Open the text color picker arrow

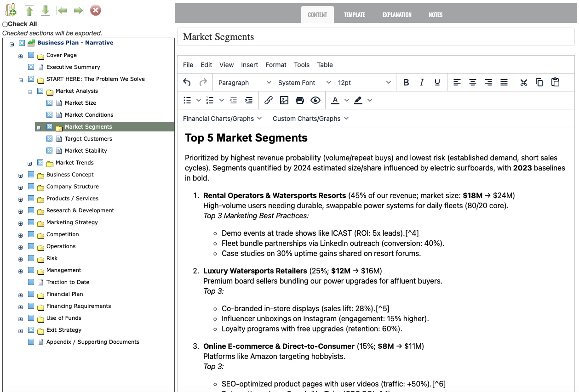coord(347,100)
